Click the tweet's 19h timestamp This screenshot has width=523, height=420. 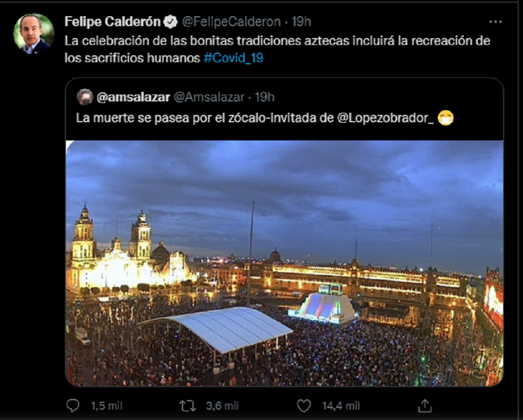click(x=301, y=22)
